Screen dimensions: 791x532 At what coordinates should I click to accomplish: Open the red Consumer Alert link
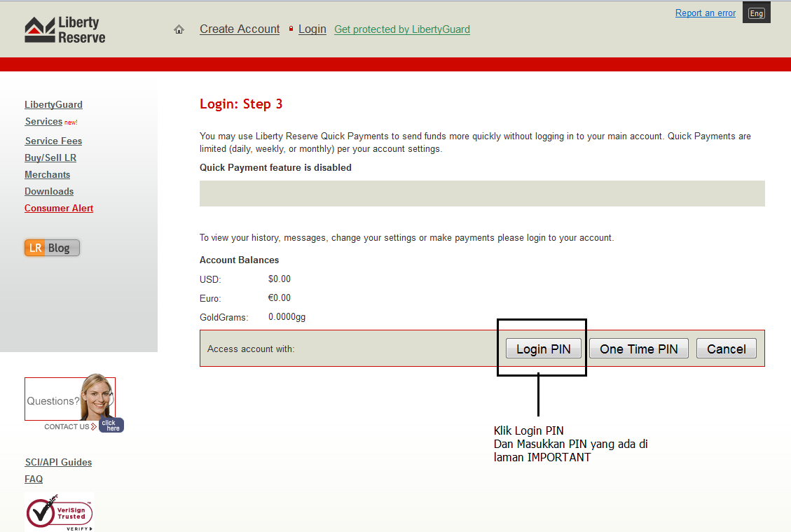(59, 208)
